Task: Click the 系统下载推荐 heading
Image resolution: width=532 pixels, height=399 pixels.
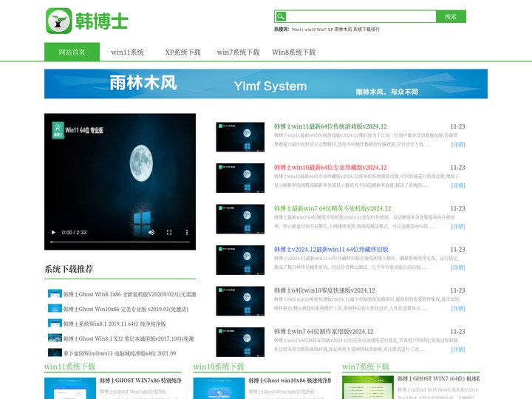Action: pos(69,269)
